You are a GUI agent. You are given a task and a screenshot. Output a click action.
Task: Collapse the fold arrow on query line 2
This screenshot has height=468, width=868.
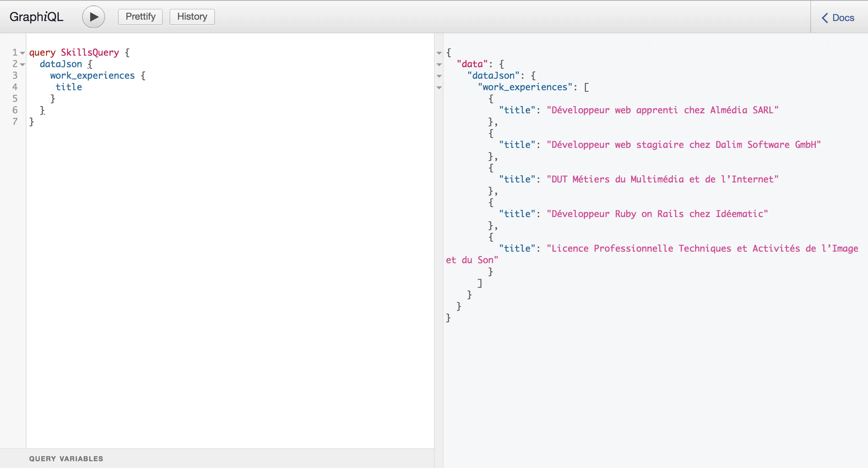pos(22,64)
